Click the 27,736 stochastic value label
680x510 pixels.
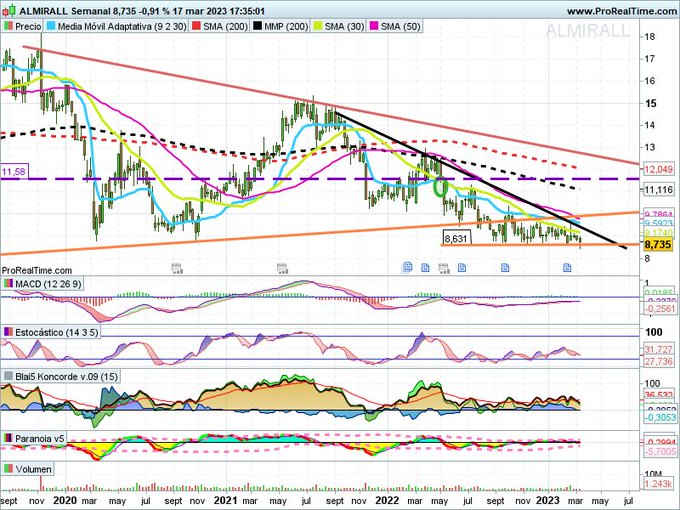point(658,362)
